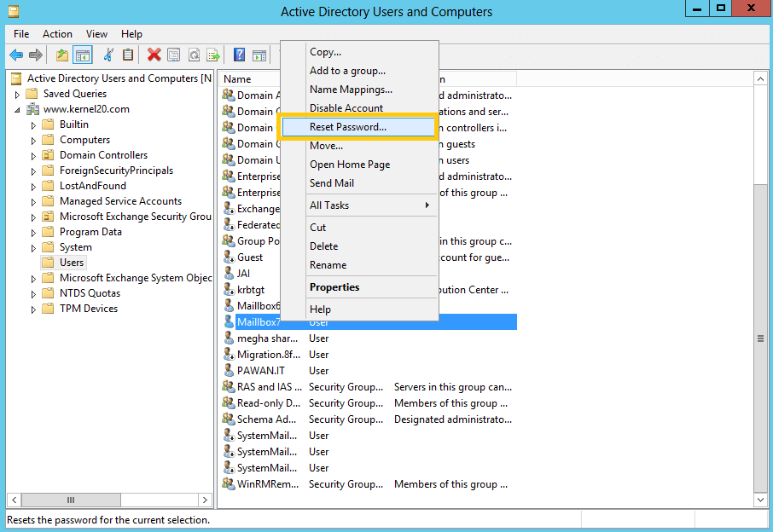
Task: Click the megha shar... user icon
Action: point(229,338)
